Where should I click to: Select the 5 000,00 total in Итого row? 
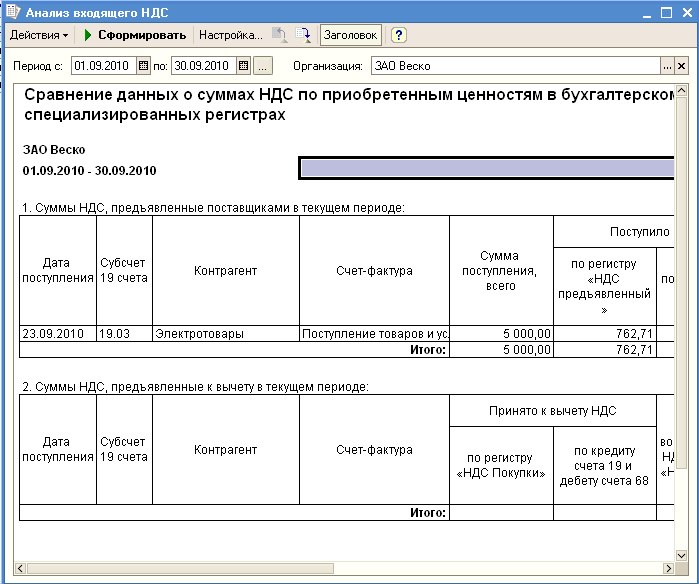click(x=502, y=350)
